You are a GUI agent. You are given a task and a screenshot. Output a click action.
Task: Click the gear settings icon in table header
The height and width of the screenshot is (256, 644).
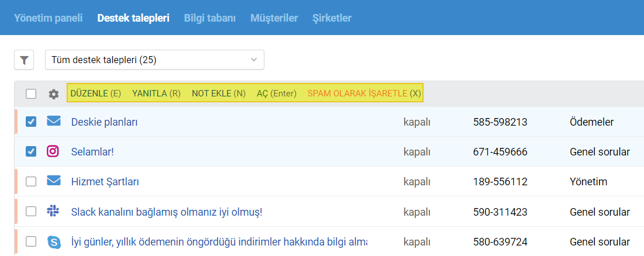coord(53,94)
